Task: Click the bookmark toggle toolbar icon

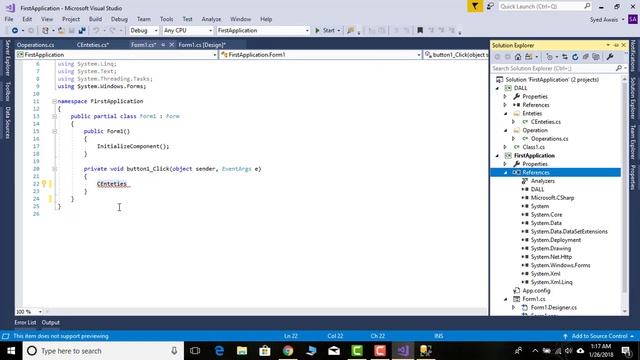Action: pos(420,31)
